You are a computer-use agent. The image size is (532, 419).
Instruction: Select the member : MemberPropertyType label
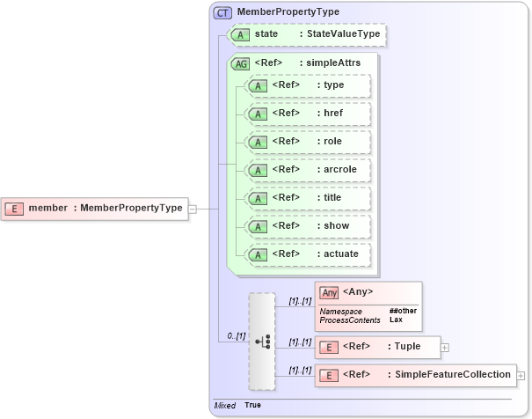click(x=106, y=208)
